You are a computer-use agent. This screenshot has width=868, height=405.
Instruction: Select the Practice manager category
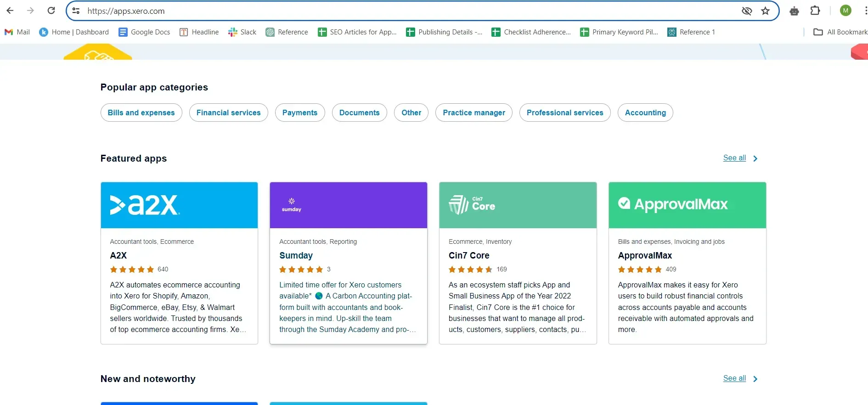[x=474, y=112]
